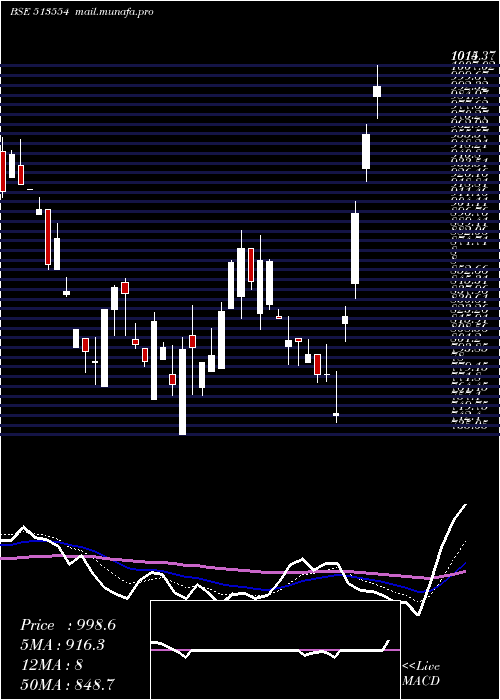
Task: Click the "<<Live MACD" label
Action: pos(421,674)
